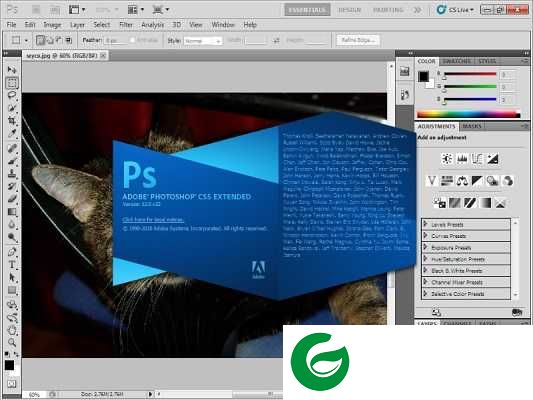
Task: Add a Photo Filter adjustment
Action: (492, 180)
